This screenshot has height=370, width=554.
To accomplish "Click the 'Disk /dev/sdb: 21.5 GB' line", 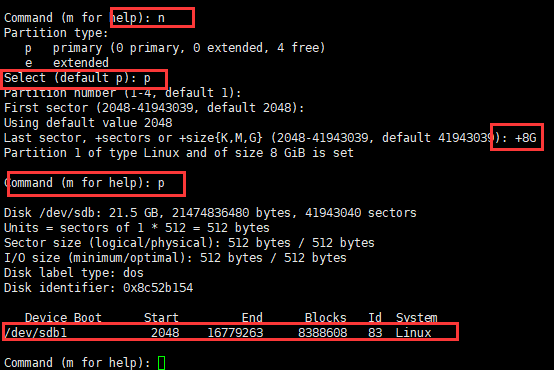I will (210, 213).
